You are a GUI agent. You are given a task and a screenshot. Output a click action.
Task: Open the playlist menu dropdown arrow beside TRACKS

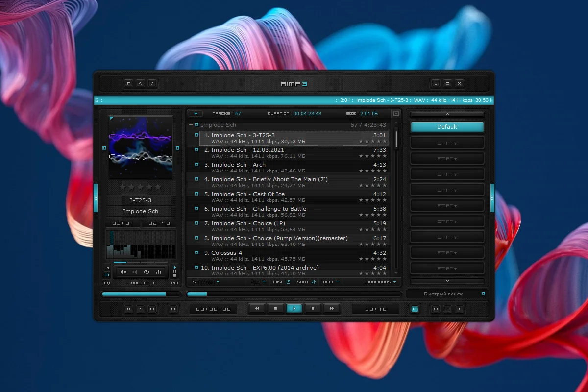tap(196, 114)
